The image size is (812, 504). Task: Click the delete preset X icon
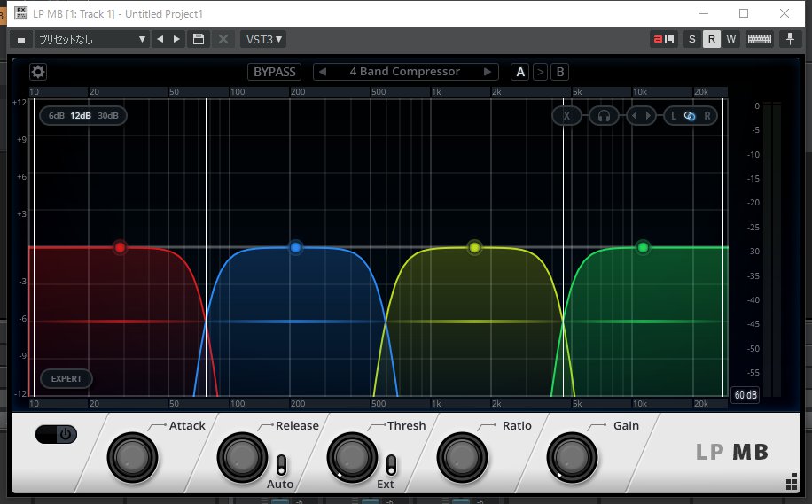(223, 39)
